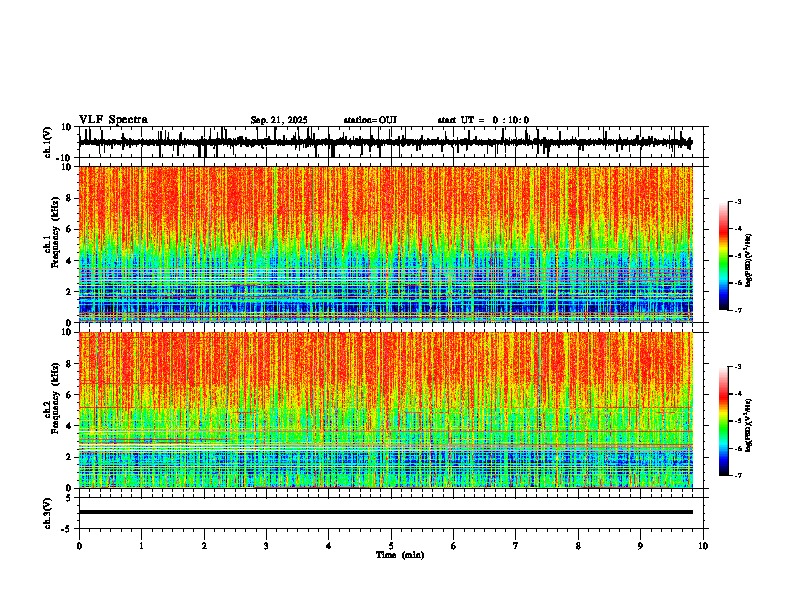The image size is (792, 612).
Task: Click the "Time (min)" axis label
Action: point(400,555)
